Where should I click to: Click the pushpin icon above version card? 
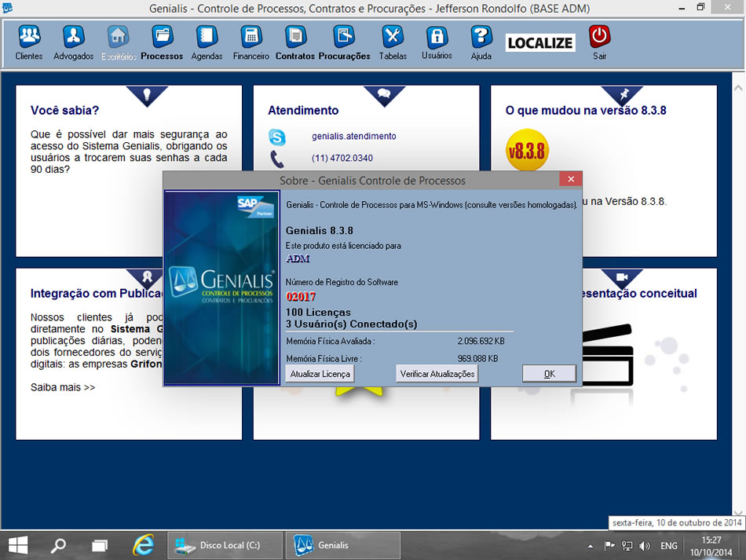coord(623,93)
